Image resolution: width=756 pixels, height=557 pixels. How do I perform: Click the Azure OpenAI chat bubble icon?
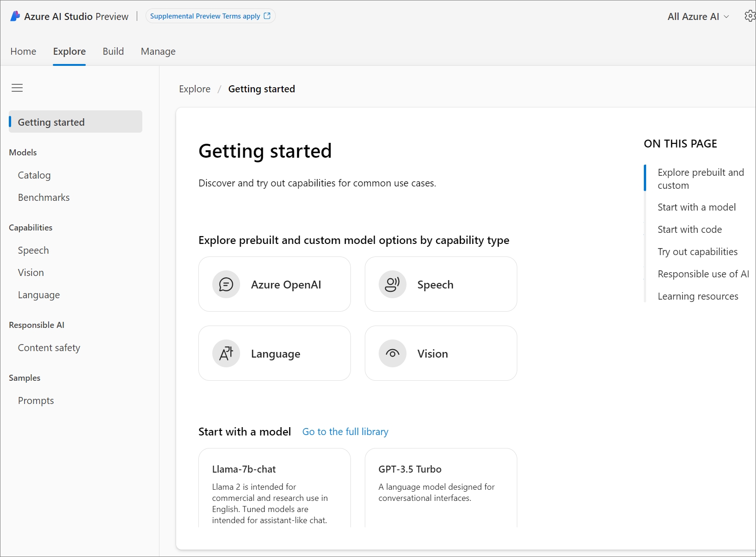(226, 284)
